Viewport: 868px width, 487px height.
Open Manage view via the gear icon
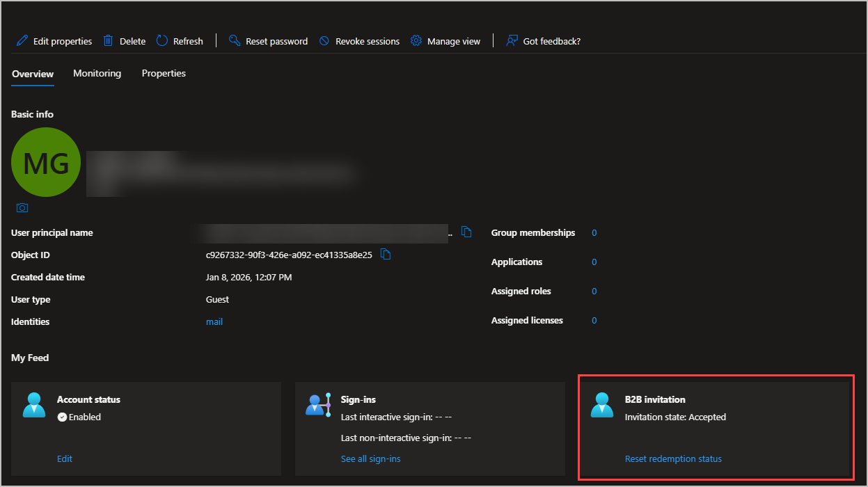pyautogui.click(x=416, y=40)
